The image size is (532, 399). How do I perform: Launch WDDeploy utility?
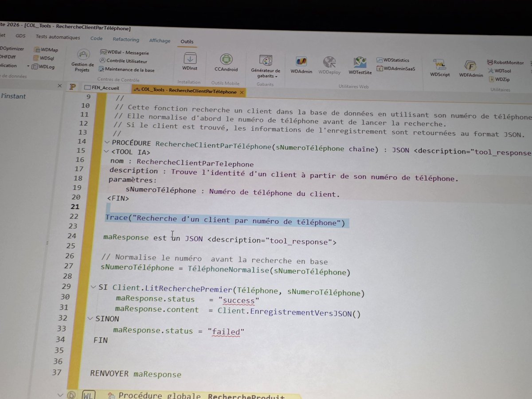pyautogui.click(x=329, y=65)
